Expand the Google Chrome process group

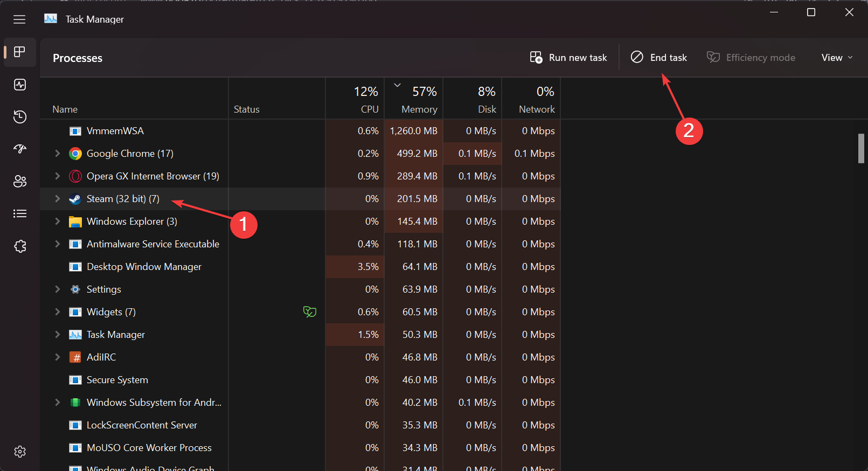pos(57,154)
